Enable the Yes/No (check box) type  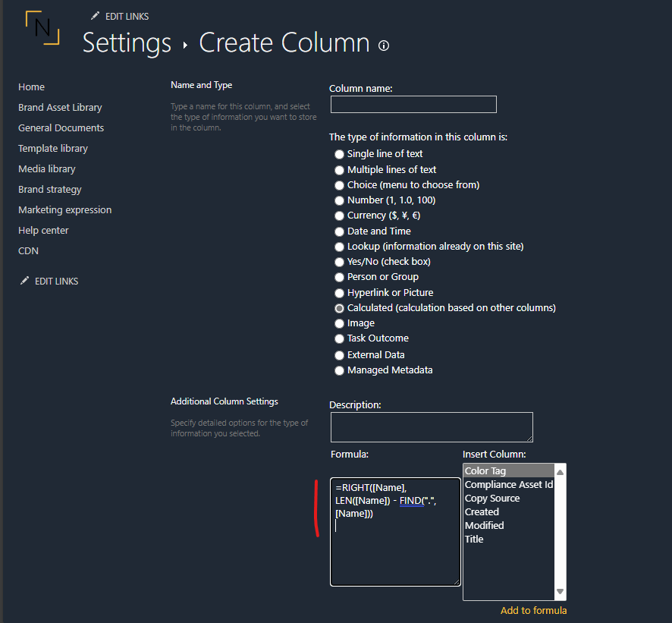coord(339,261)
